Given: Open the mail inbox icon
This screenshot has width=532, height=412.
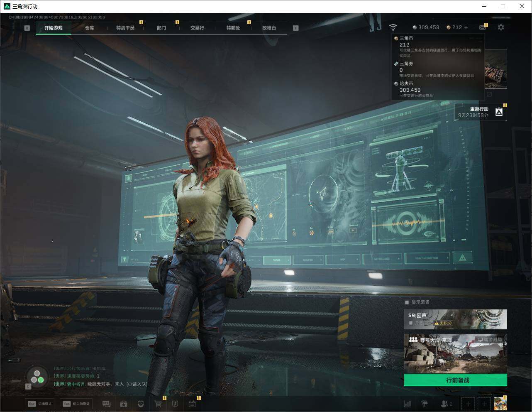Looking at the screenshot, I should (x=482, y=27).
